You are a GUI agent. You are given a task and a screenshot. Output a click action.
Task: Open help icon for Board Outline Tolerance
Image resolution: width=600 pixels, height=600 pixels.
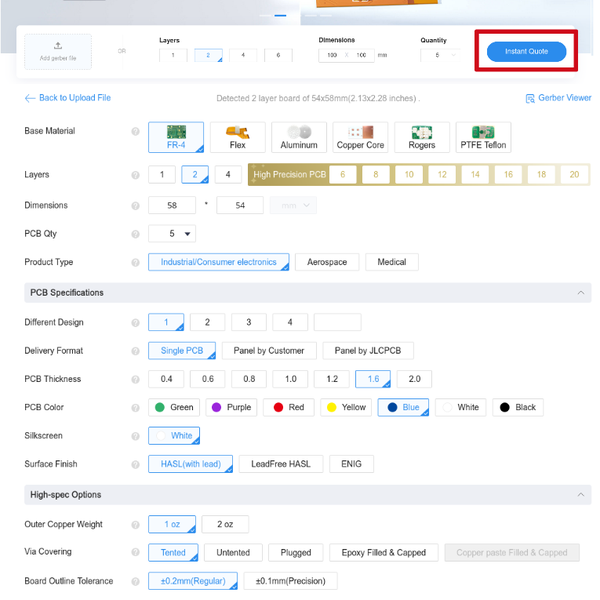pos(135,581)
